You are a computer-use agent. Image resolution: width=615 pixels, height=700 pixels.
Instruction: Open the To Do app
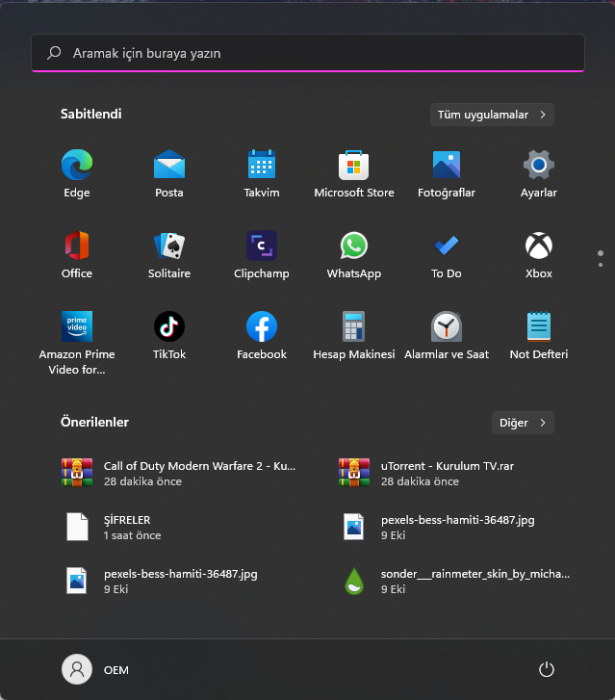(x=447, y=254)
